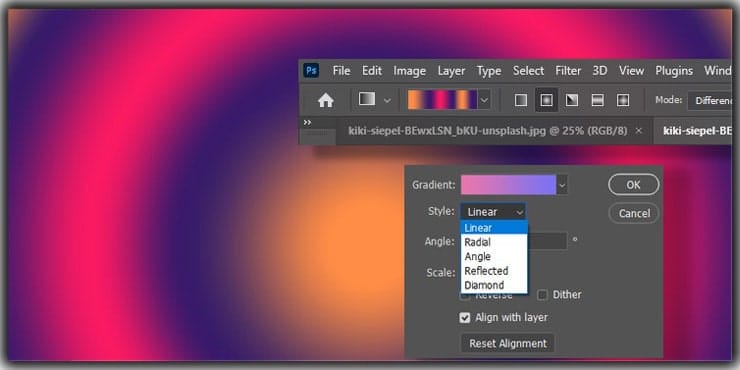Image resolution: width=740 pixels, height=370 pixels.
Task: Click the Photoshop Ps logo icon
Action: (311, 71)
